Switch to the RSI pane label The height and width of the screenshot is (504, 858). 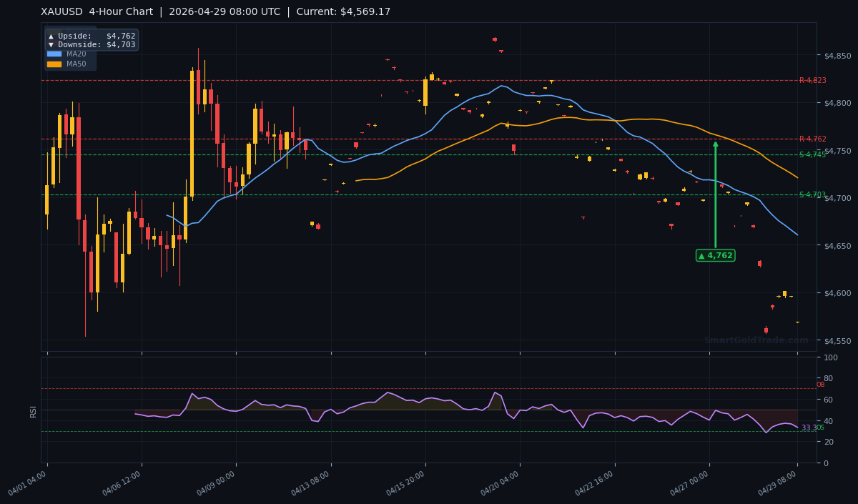pyautogui.click(x=34, y=411)
